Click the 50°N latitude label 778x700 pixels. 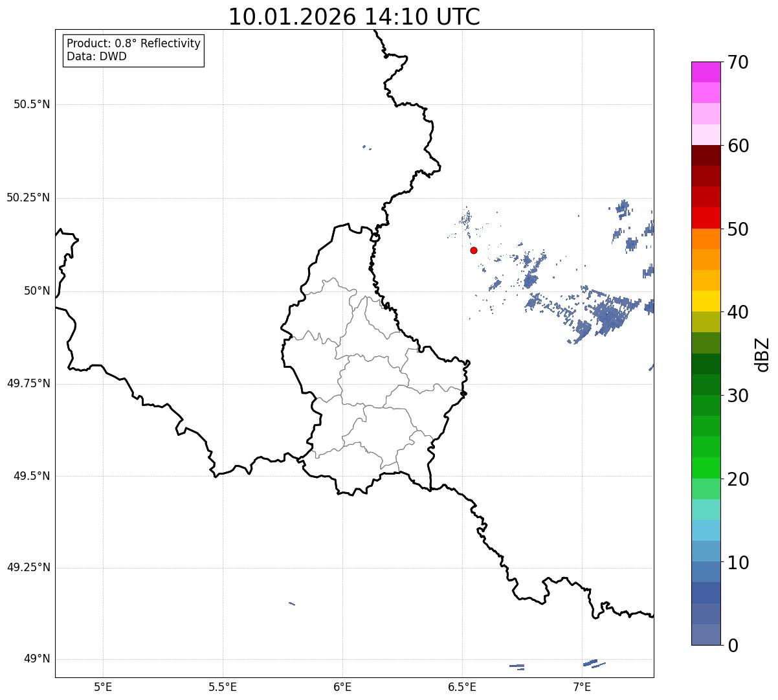37,291
